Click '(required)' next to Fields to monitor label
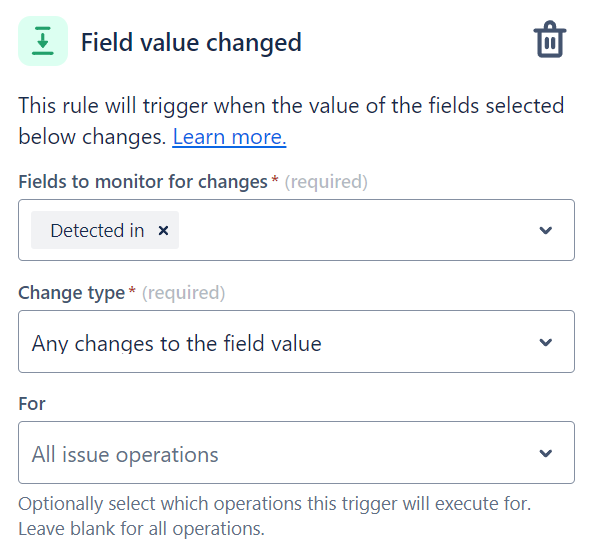592x556 pixels. pyautogui.click(x=326, y=182)
